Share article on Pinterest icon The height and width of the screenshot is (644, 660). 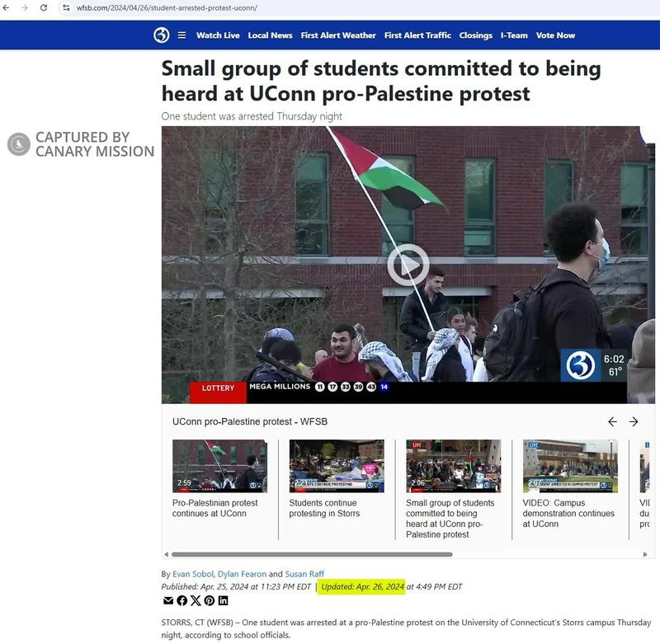click(x=210, y=600)
